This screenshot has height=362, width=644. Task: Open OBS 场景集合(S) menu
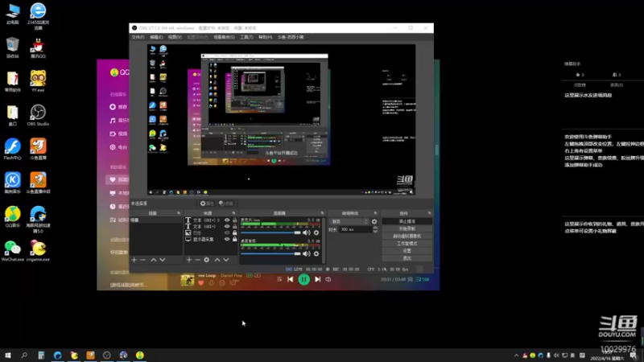(224, 37)
